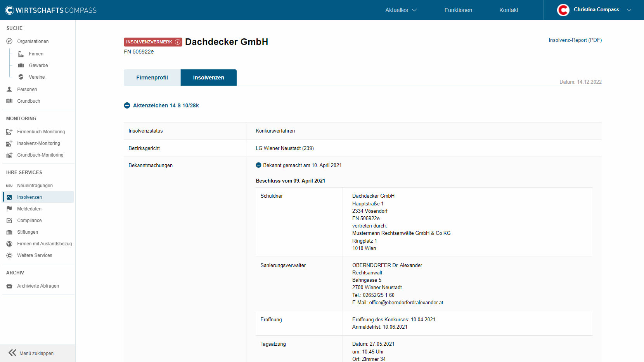This screenshot has width=644, height=362.
Task: Click the Beschluss vom 09. April 2021 heading
Action: click(x=291, y=181)
